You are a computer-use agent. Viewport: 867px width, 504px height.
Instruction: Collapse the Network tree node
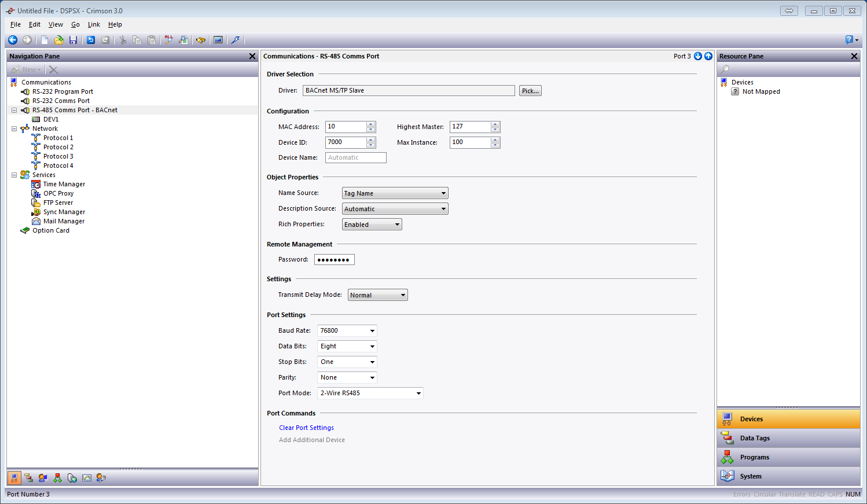14,128
